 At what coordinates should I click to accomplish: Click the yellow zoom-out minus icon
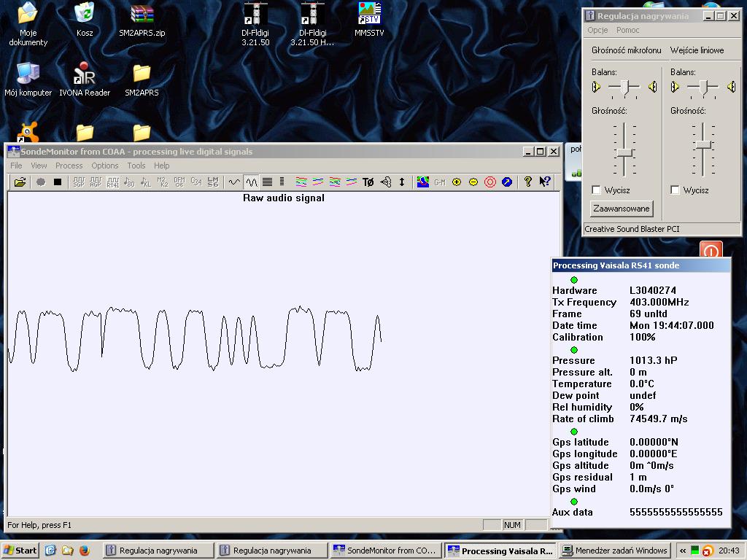[x=473, y=182]
